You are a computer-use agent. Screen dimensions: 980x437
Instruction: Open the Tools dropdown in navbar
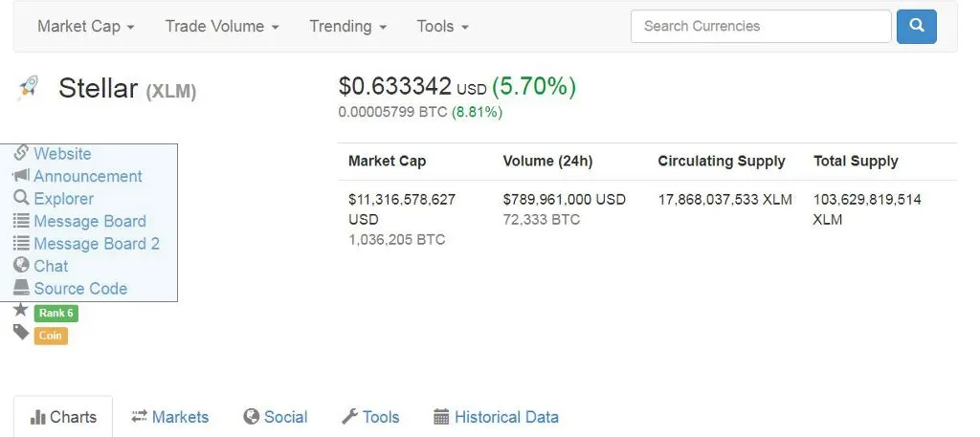(442, 26)
